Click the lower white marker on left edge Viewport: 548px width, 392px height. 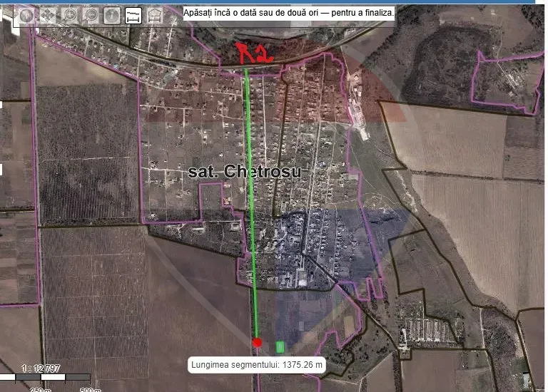click(1, 169)
